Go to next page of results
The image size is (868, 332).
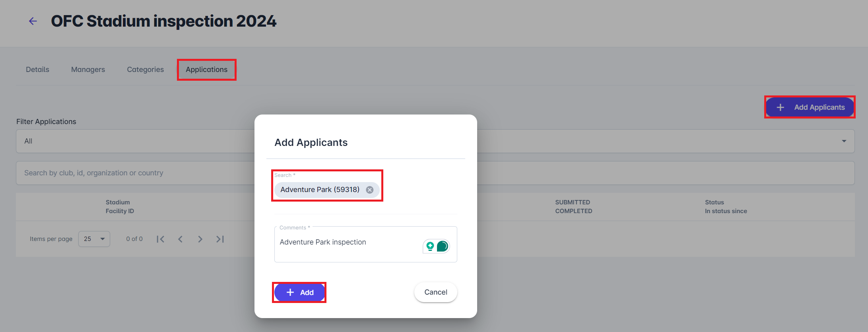tap(200, 239)
